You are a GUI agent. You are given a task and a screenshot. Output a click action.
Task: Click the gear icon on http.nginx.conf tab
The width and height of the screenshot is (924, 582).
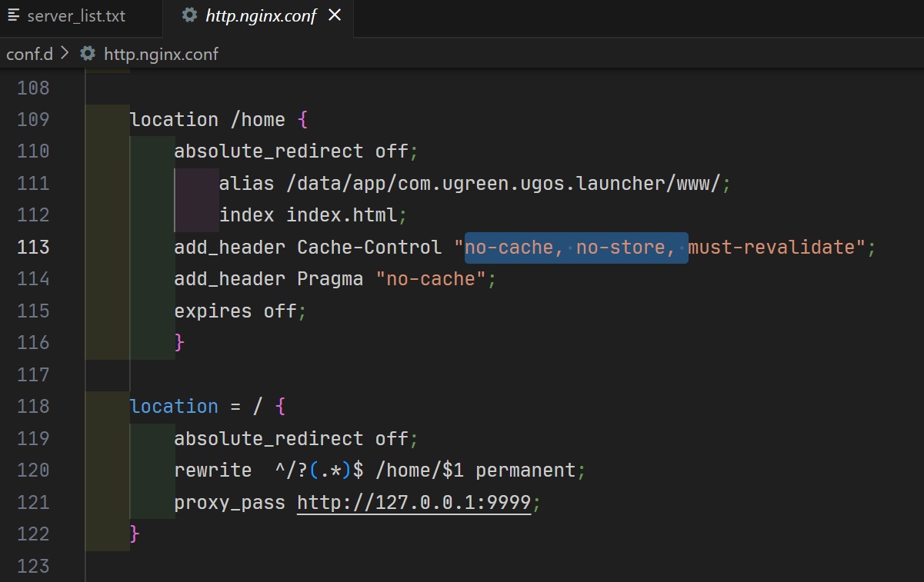click(189, 16)
